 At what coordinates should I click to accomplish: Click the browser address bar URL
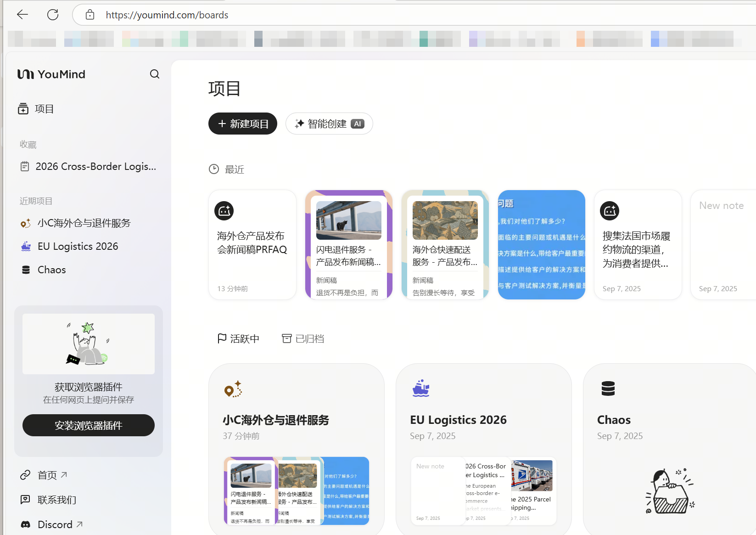167,15
